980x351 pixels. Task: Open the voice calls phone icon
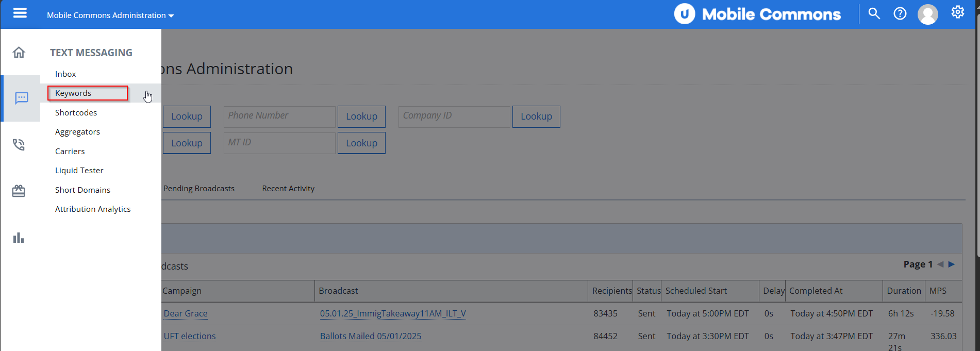coord(19,144)
